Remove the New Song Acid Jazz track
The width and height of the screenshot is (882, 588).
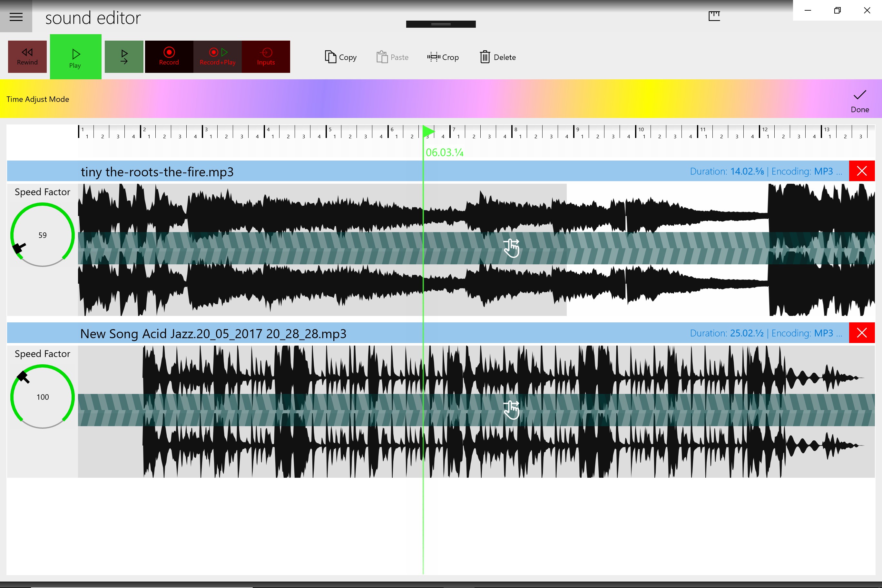pyautogui.click(x=861, y=333)
